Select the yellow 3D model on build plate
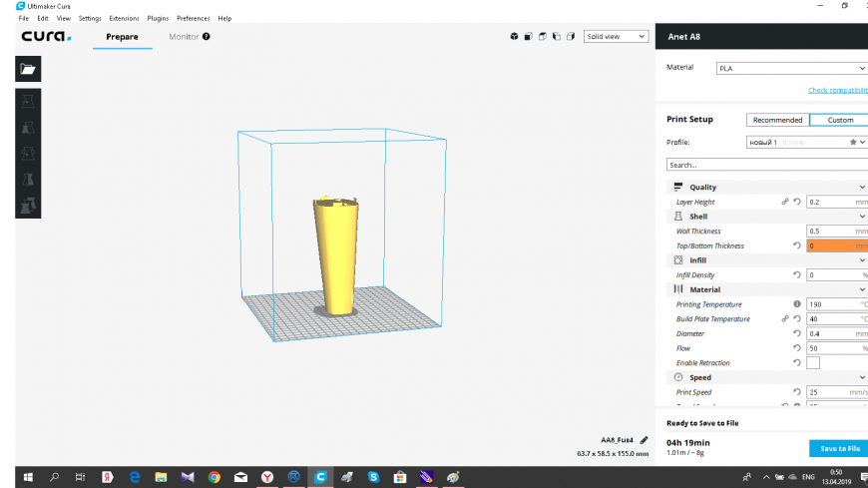Image resolution: width=868 pixels, height=488 pixels. [336, 254]
